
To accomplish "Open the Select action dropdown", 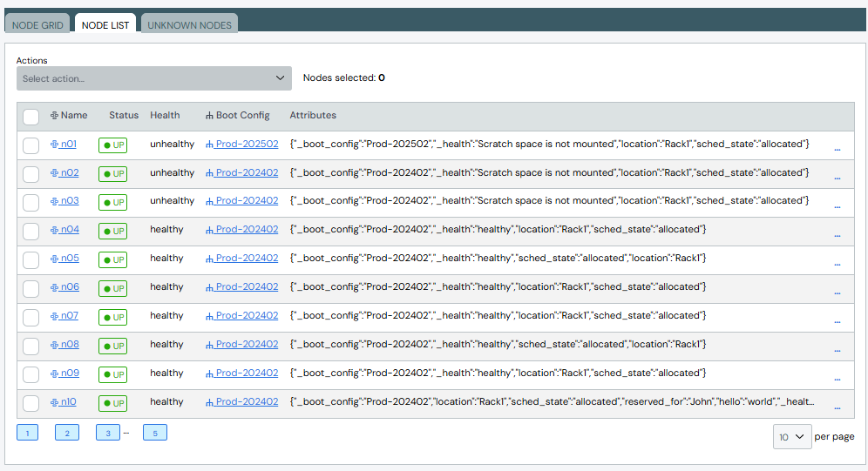I will pyautogui.click(x=153, y=78).
